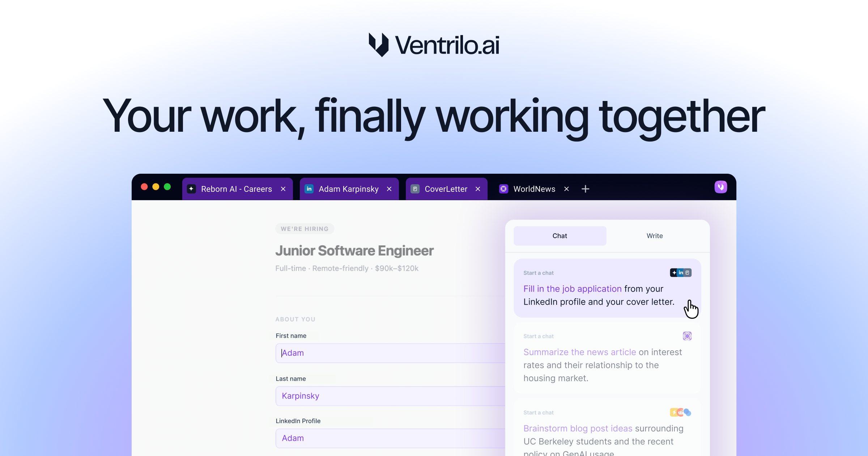This screenshot has width=868, height=456.
Task: Click the ABOUT YOU section label
Action: [295, 319]
